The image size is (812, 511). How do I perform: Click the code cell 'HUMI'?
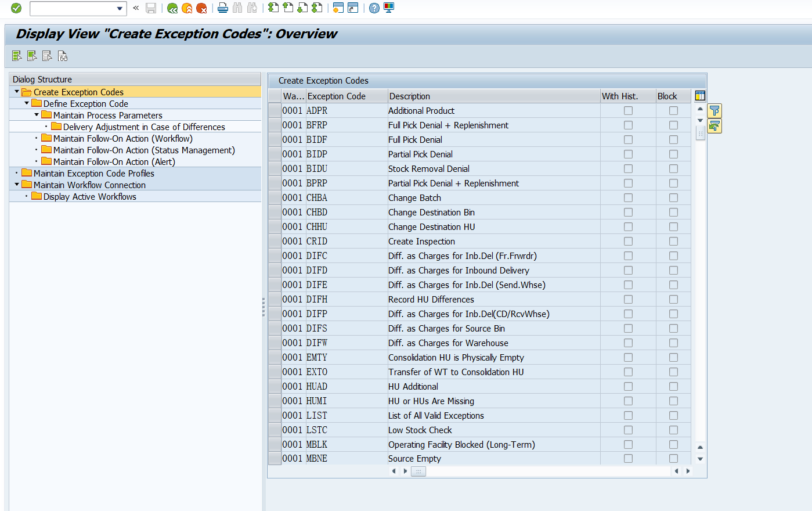tap(317, 401)
